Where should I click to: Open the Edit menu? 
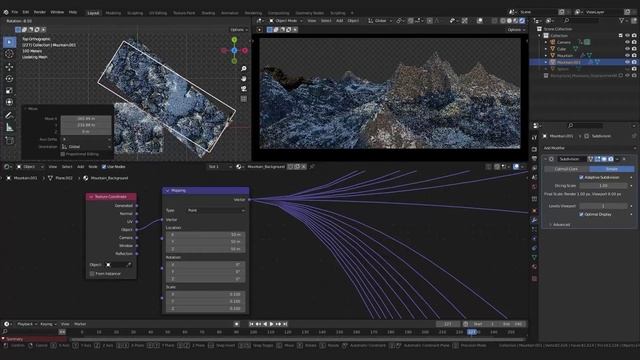click(26, 12)
